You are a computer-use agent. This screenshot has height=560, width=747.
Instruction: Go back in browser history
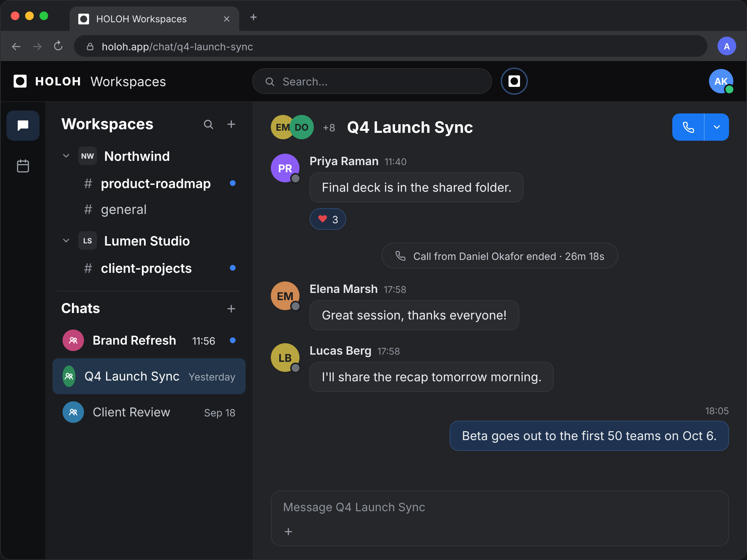pos(16,46)
